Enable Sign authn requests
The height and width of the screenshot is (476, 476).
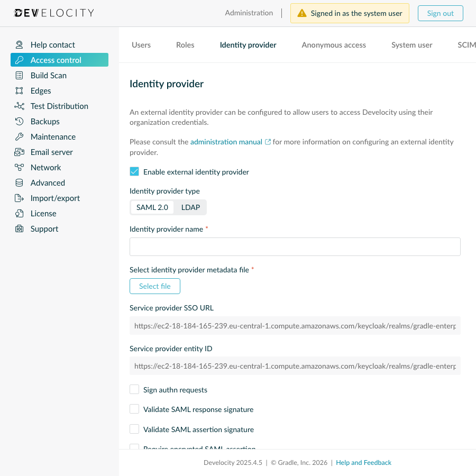pyautogui.click(x=134, y=389)
